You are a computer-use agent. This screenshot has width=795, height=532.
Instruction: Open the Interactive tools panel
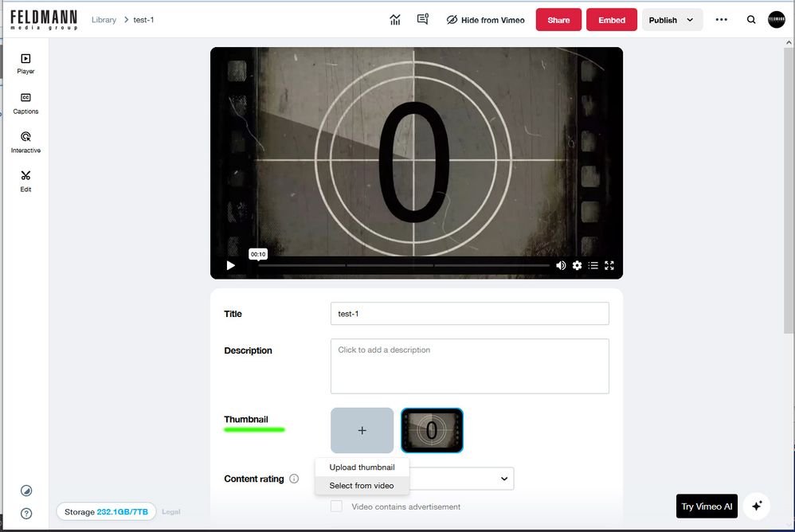click(x=25, y=142)
